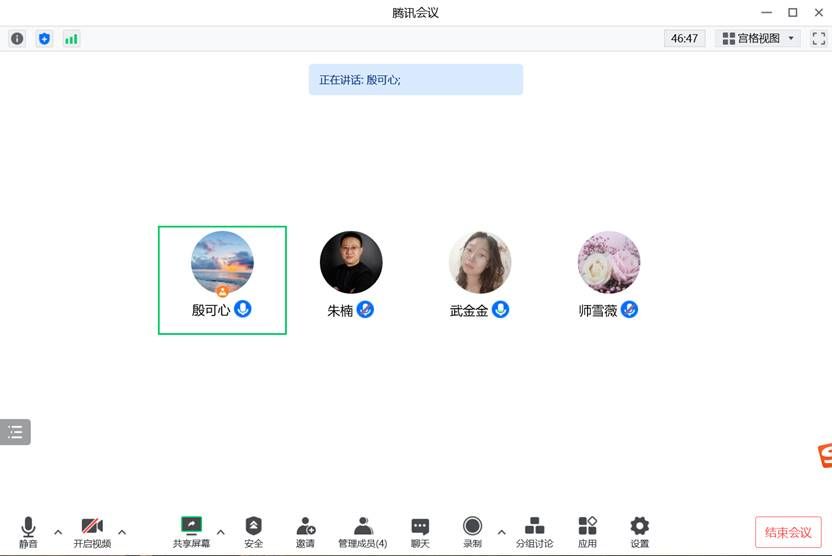The height and width of the screenshot is (556, 832).
Task: Select participant 朱楠's avatar
Action: click(x=351, y=262)
